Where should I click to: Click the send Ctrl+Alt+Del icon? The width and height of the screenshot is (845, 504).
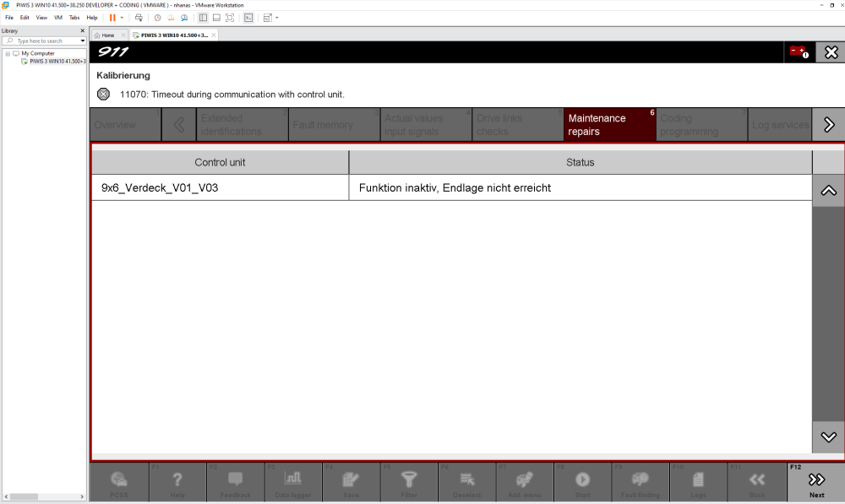139,17
